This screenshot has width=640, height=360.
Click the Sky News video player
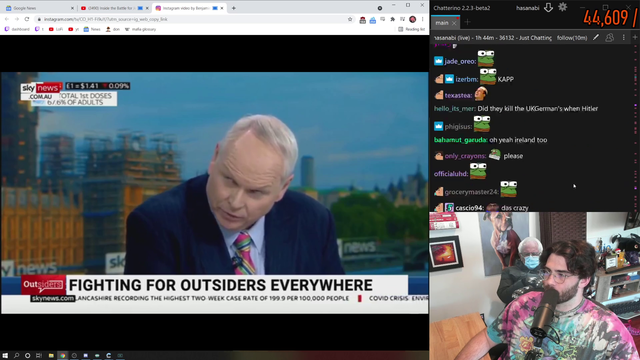tap(214, 193)
